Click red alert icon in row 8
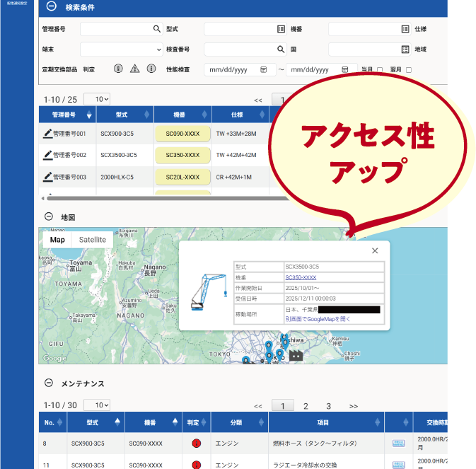The width and height of the screenshot is (476, 469). pos(197,444)
